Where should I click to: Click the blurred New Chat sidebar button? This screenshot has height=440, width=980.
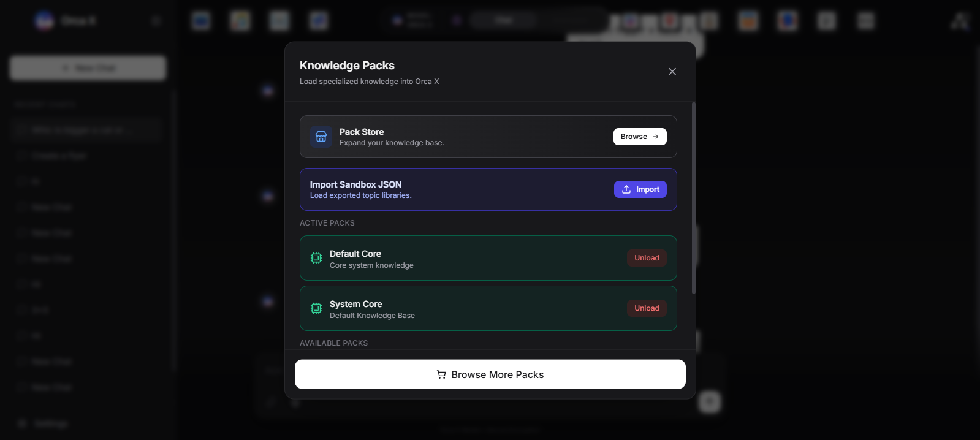coord(88,68)
